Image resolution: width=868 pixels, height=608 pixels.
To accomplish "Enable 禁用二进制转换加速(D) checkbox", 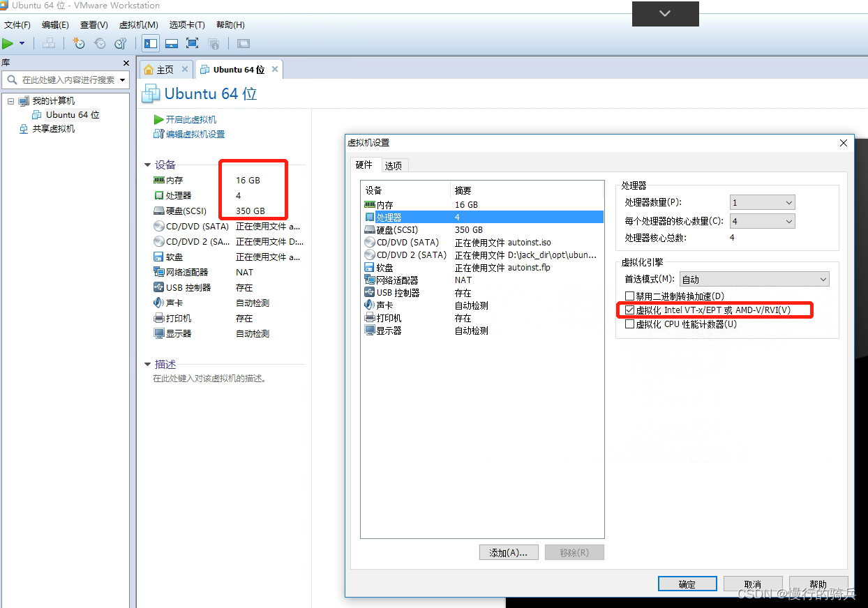I will 630,296.
